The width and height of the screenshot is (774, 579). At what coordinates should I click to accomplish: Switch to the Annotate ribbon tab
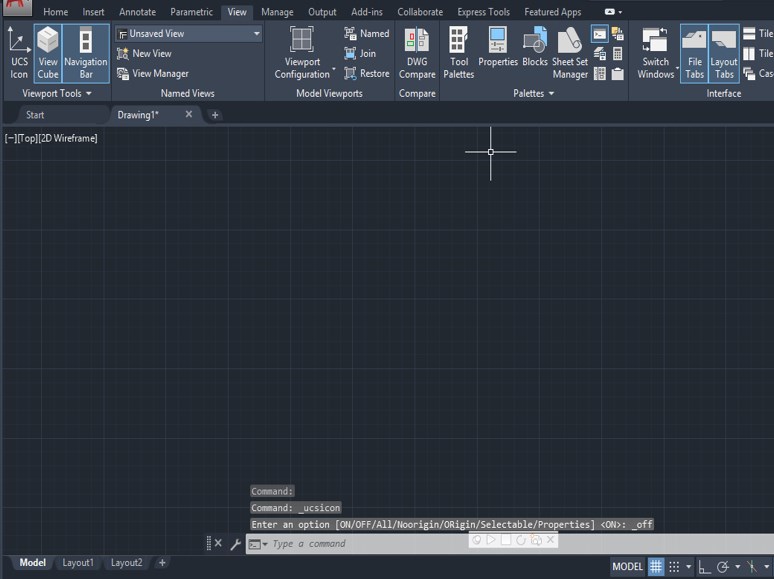tap(137, 12)
